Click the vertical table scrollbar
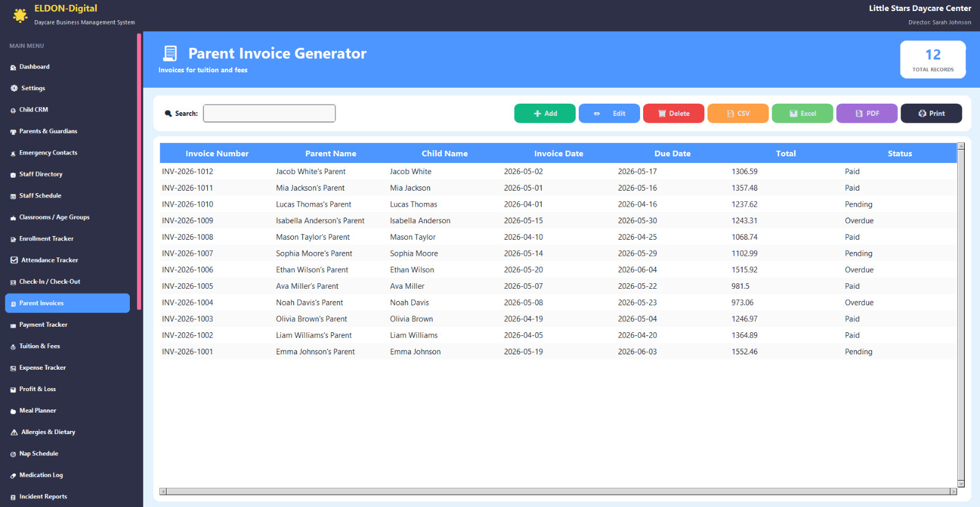Viewport: 980px width, 507px height. coord(961,314)
